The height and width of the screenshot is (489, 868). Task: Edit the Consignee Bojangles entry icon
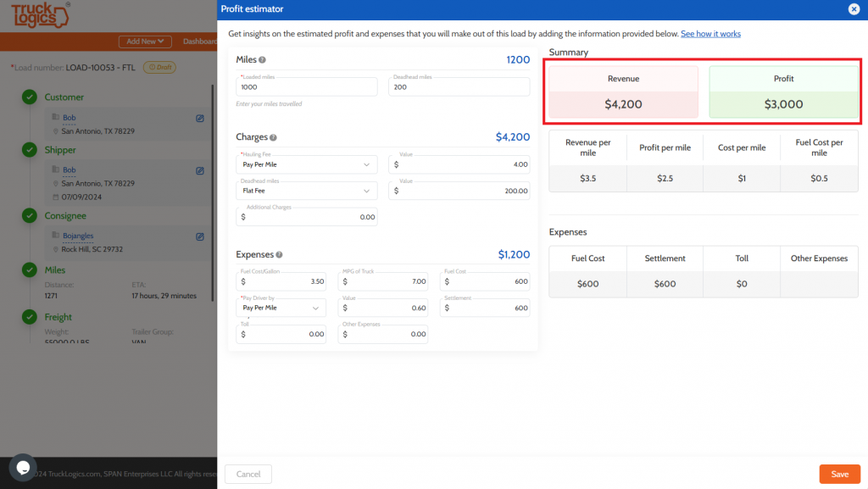[200, 236]
